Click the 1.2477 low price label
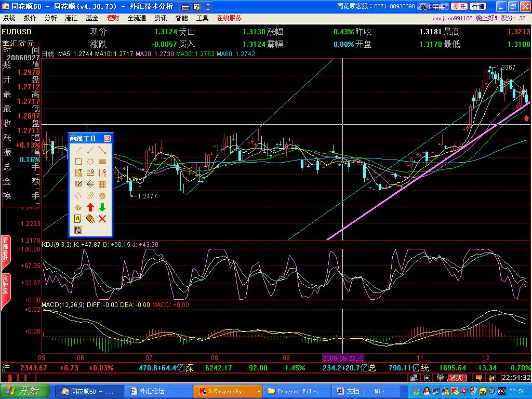The height and width of the screenshot is (399, 532). (x=147, y=196)
